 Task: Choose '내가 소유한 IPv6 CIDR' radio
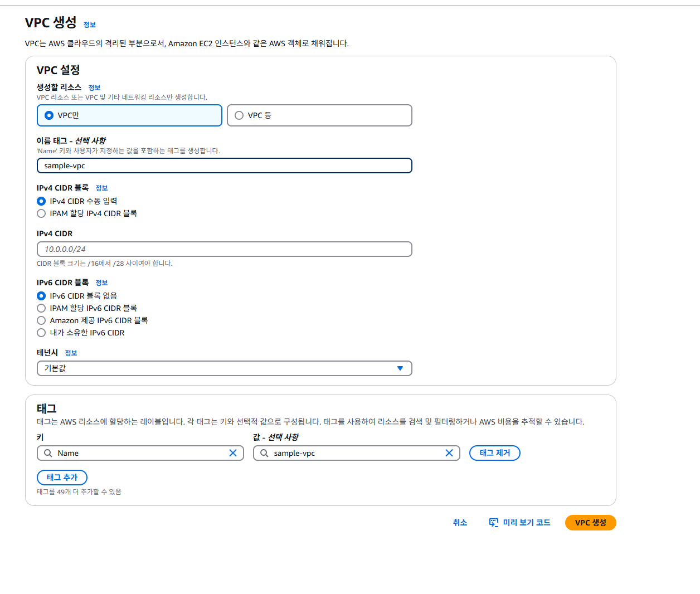[x=41, y=333]
